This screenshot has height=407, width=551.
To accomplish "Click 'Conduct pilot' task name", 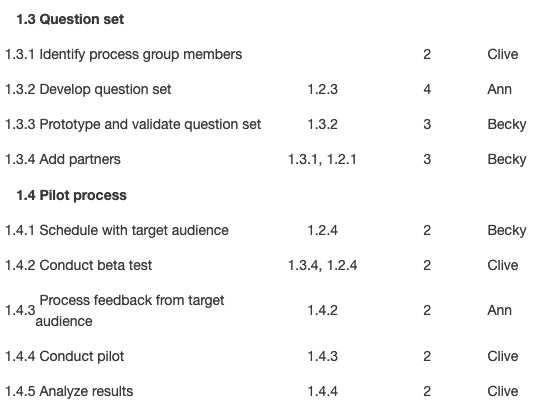I will point(82,356).
